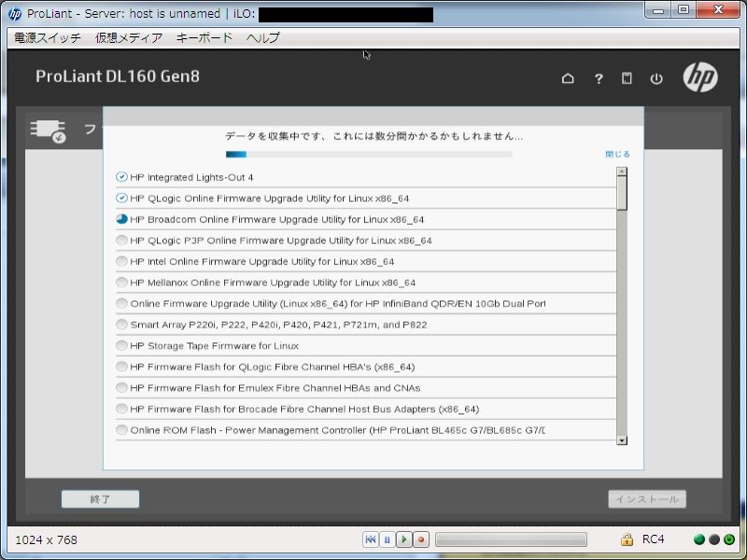Image resolution: width=747 pixels, height=560 pixels.
Task: Open the clipboard log icon in header
Action: pyautogui.click(x=627, y=78)
